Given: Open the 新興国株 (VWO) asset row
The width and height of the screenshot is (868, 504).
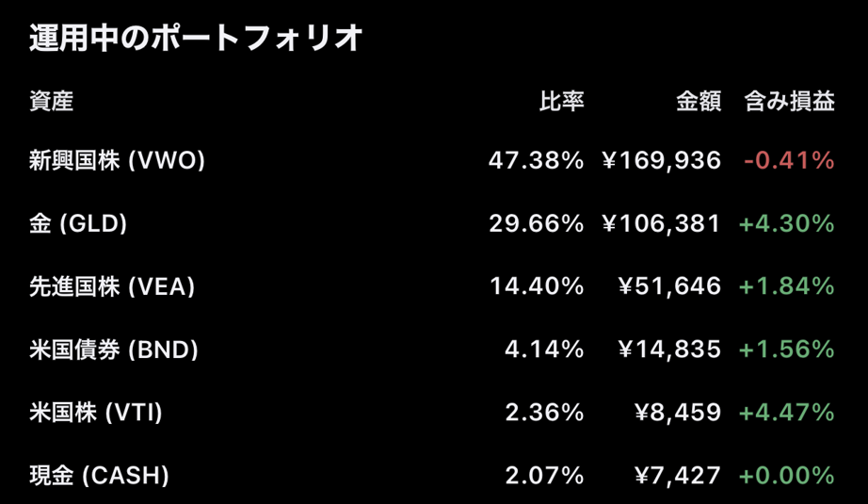Looking at the screenshot, I should (x=118, y=161).
